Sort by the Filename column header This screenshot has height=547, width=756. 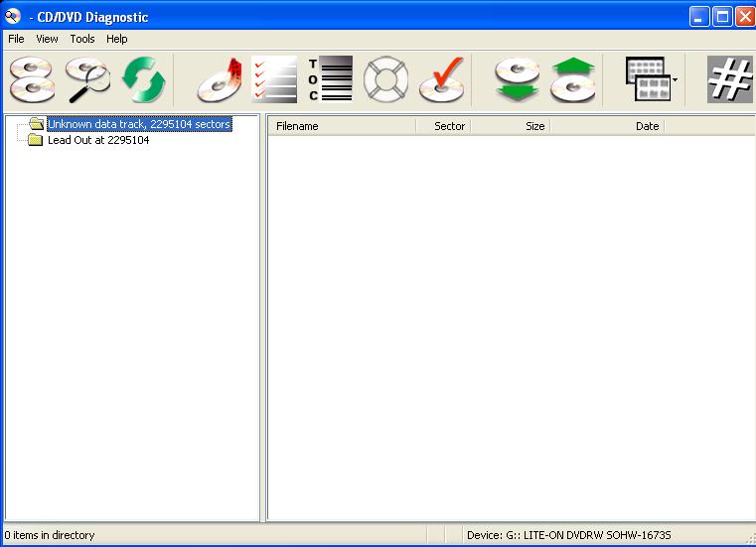click(342, 126)
